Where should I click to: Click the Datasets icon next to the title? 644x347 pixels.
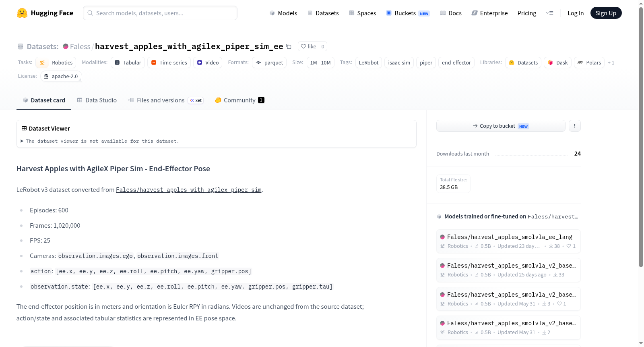21,46
